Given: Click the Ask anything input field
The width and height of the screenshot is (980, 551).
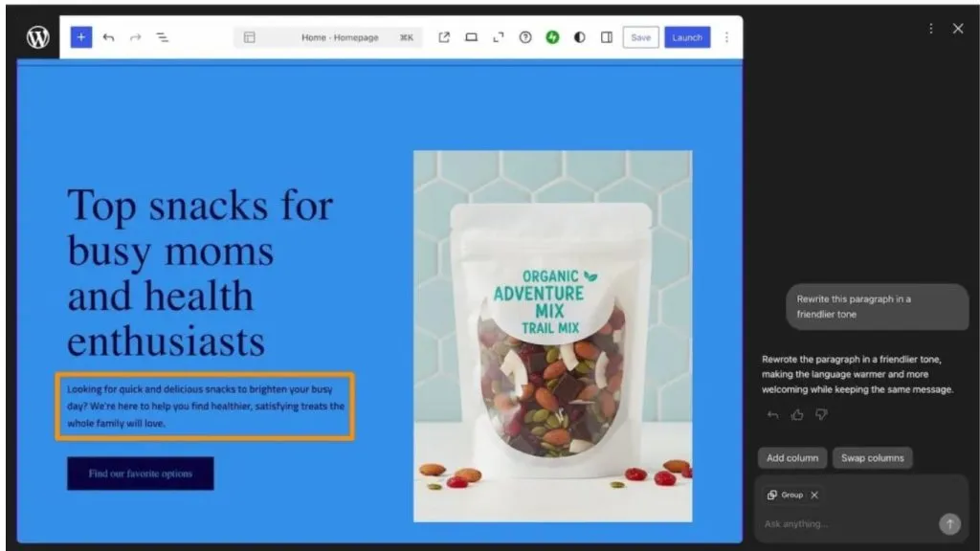Looking at the screenshot, I should (847, 523).
